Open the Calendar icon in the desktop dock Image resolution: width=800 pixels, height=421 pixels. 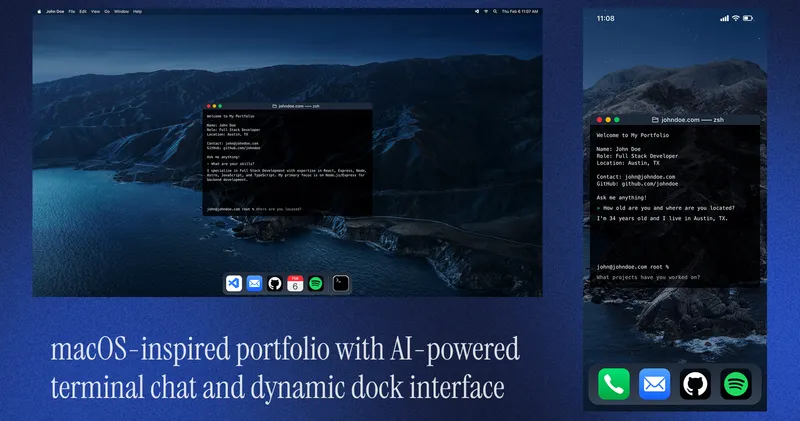click(295, 283)
